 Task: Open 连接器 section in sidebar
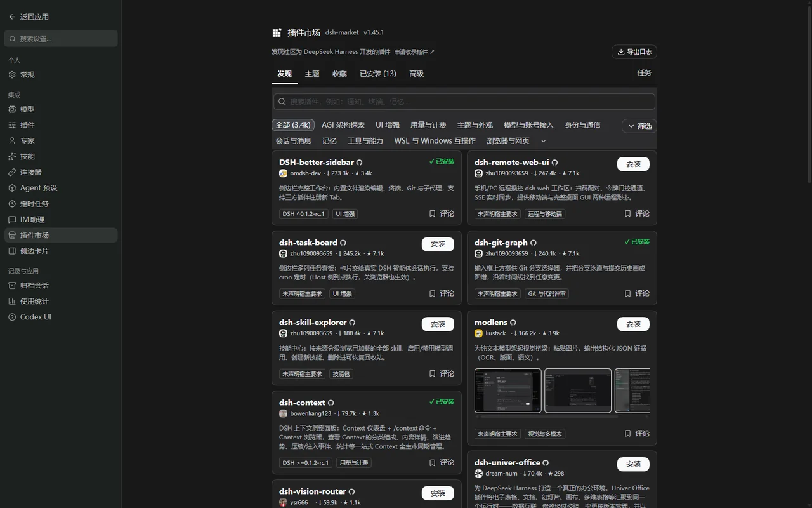[x=61, y=172]
